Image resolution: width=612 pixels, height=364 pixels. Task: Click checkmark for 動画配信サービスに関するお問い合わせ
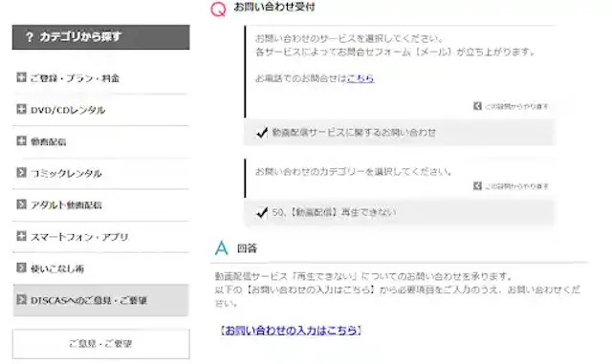point(261,133)
